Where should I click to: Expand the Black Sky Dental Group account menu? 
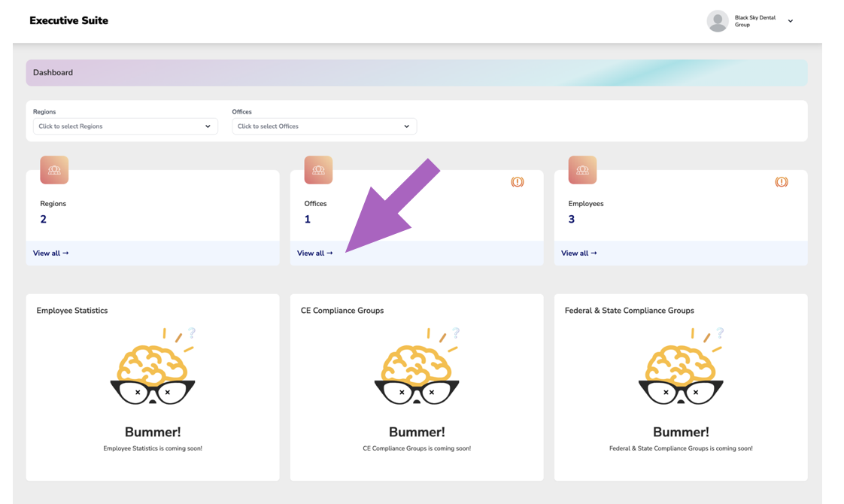[790, 20]
